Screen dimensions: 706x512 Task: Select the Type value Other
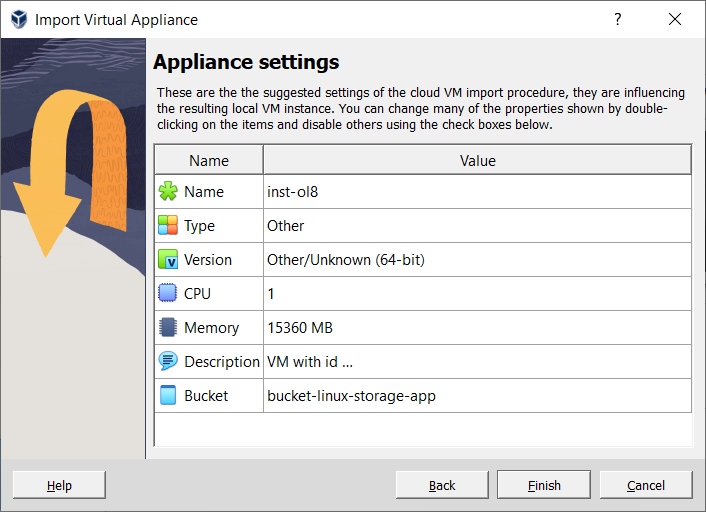click(x=477, y=225)
